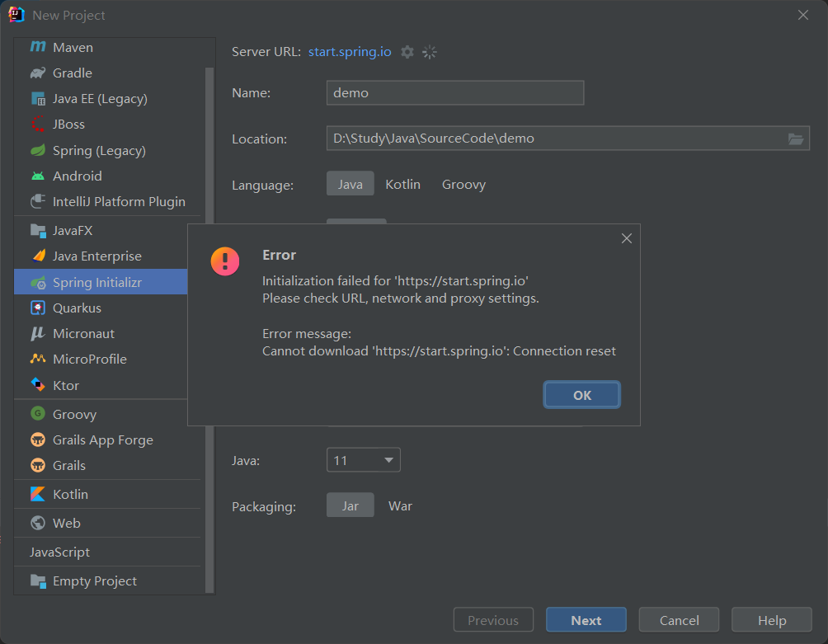Click the Quarkus icon
This screenshot has width=828, height=644.
click(38, 308)
